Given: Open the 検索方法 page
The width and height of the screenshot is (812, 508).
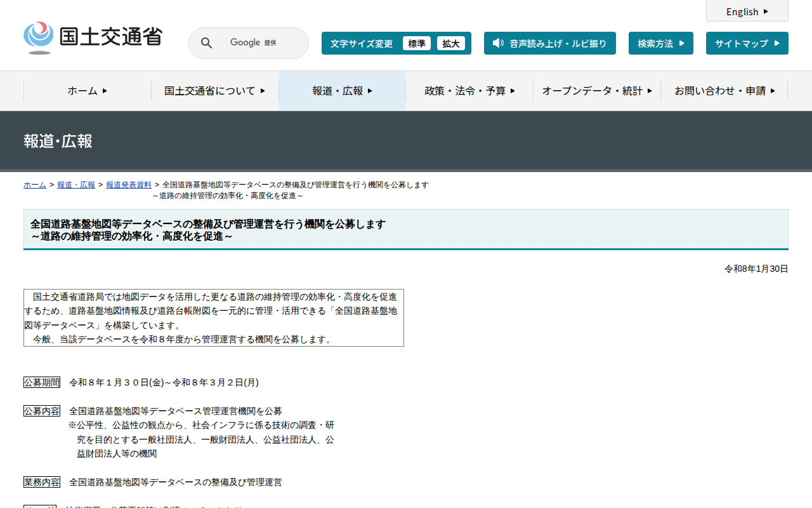Looking at the screenshot, I should 661,43.
